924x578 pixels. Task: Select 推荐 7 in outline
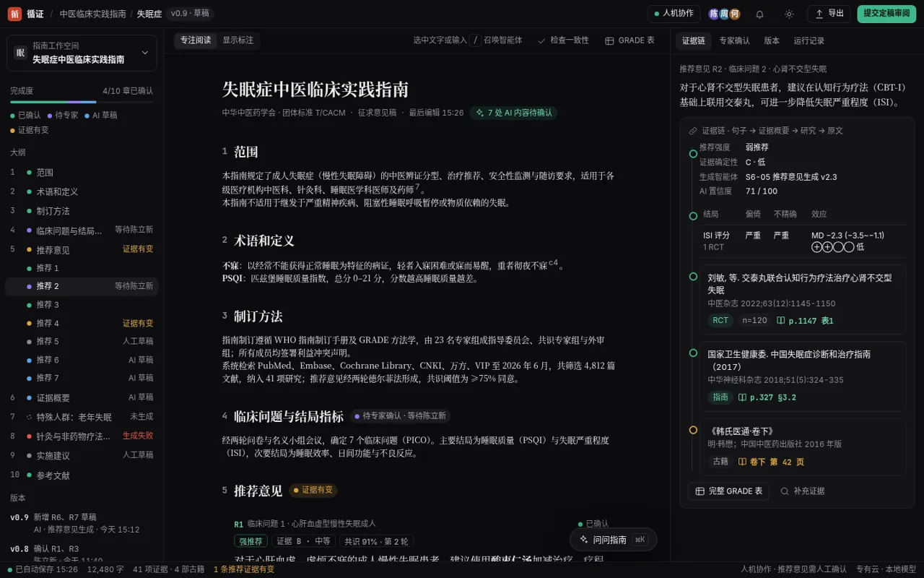(82, 378)
